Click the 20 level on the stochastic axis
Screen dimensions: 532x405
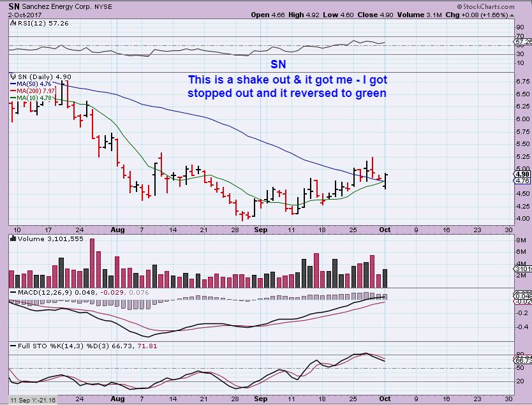pos(520,381)
